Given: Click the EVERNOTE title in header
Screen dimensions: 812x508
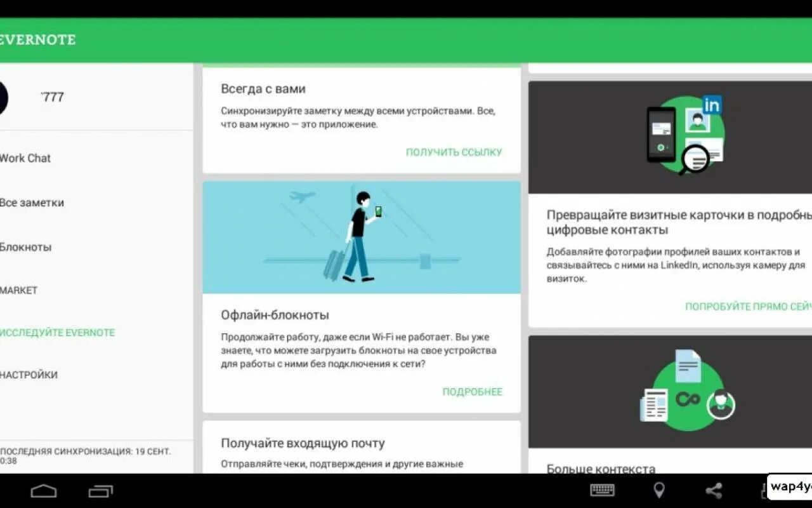Looking at the screenshot, I should tap(38, 40).
